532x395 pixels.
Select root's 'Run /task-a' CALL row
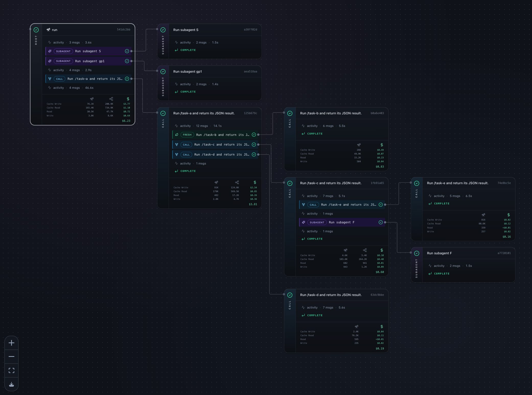tap(88, 79)
